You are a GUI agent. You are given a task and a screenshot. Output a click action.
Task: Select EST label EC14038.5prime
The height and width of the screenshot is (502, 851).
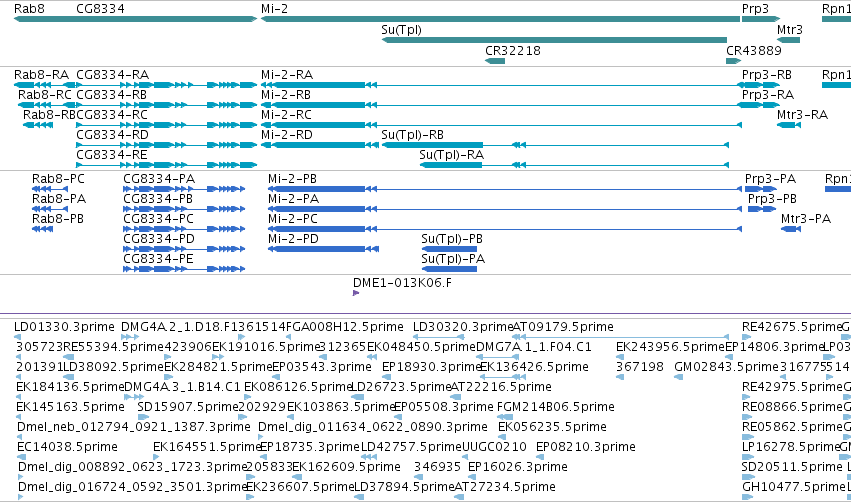(67, 447)
